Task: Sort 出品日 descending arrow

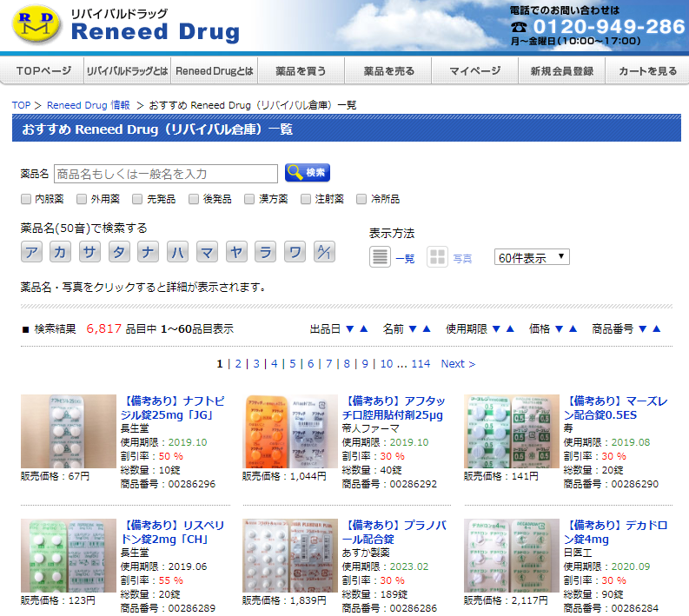Action: (x=350, y=328)
